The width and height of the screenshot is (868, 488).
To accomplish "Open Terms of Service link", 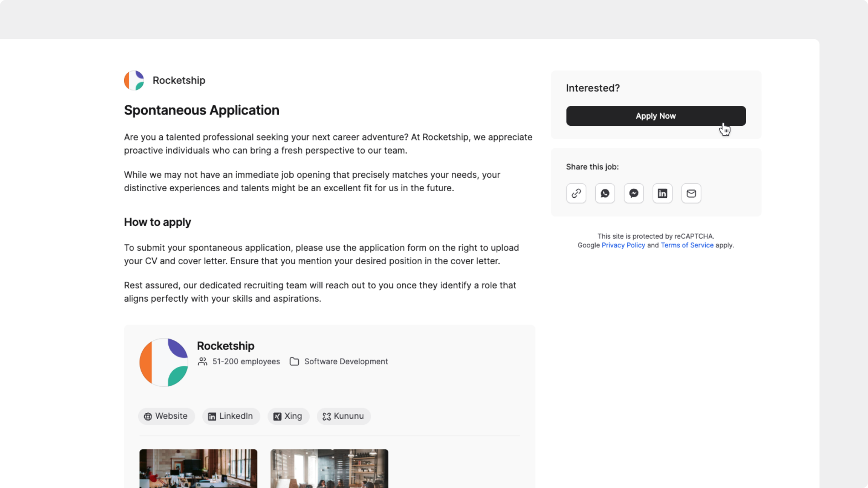I will pos(687,245).
